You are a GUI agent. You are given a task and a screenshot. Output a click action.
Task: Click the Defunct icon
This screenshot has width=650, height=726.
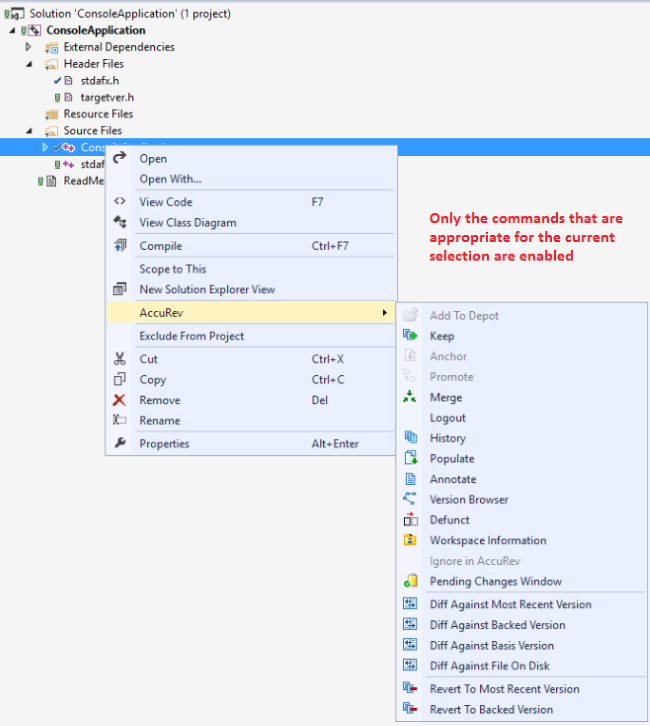(x=410, y=520)
